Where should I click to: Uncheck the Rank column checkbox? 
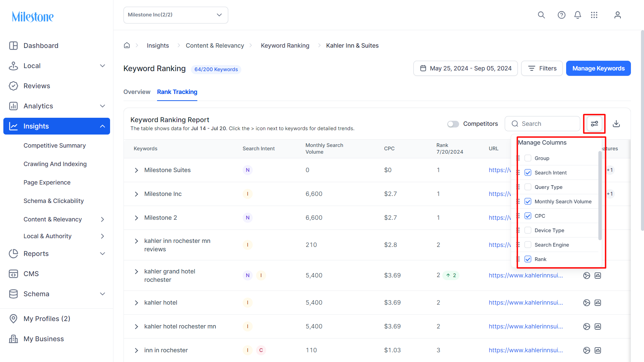[528, 259]
